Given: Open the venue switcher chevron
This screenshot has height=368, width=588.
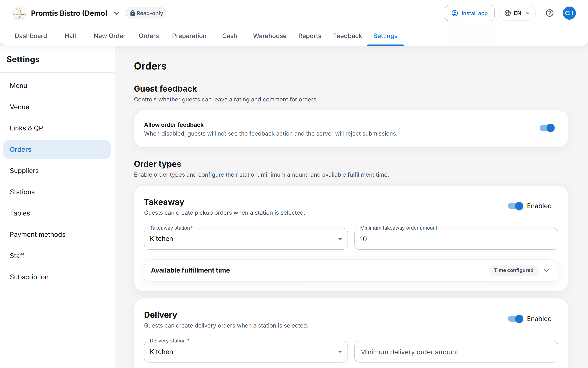Looking at the screenshot, I should (117, 13).
